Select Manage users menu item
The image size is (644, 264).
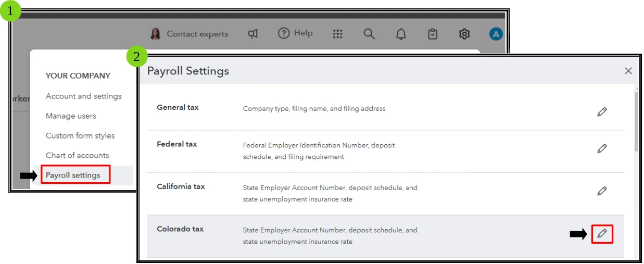71,116
